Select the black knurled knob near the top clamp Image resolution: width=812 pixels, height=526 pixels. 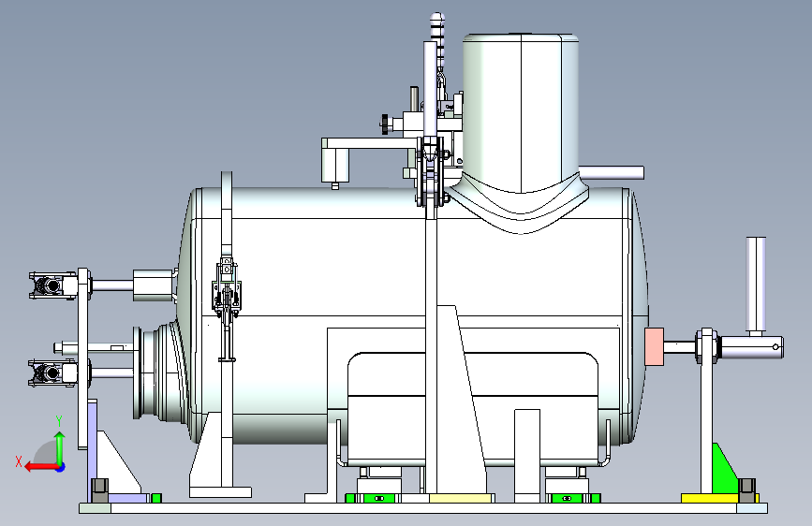385,124
